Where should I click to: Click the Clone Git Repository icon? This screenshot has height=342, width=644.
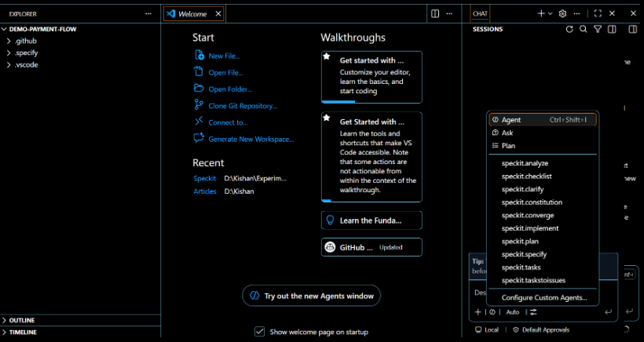[x=199, y=105]
